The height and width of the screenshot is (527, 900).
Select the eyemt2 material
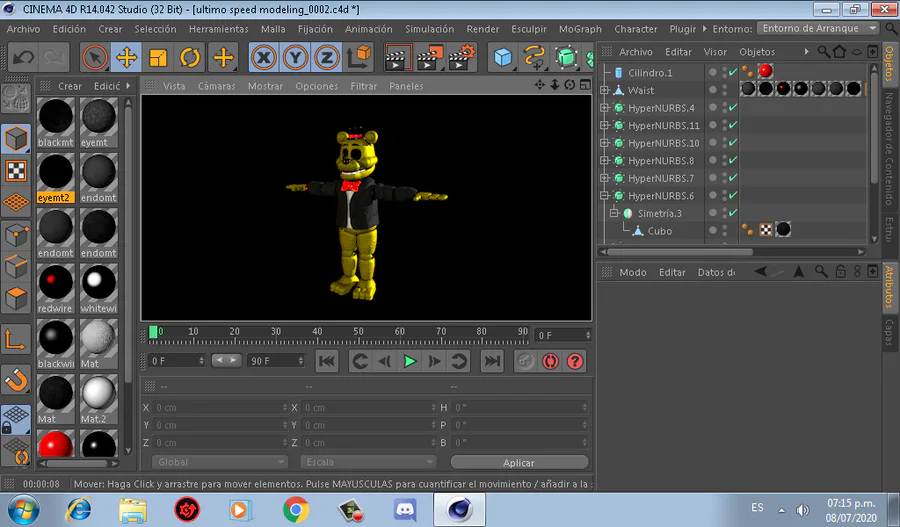[x=56, y=177]
